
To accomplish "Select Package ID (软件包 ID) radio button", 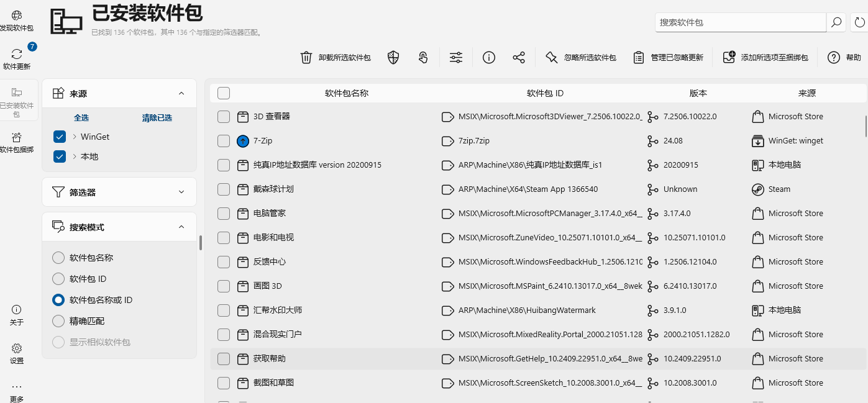I will point(58,279).
